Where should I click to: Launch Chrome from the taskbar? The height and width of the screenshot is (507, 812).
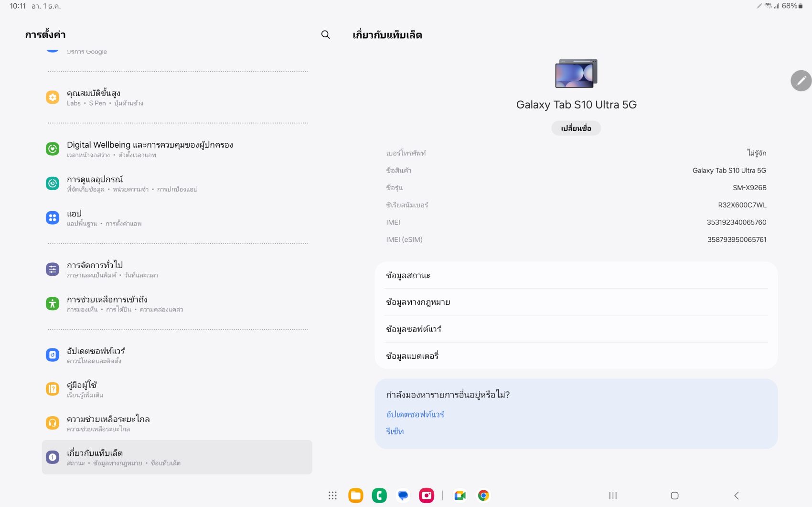(x=483, y=496)
